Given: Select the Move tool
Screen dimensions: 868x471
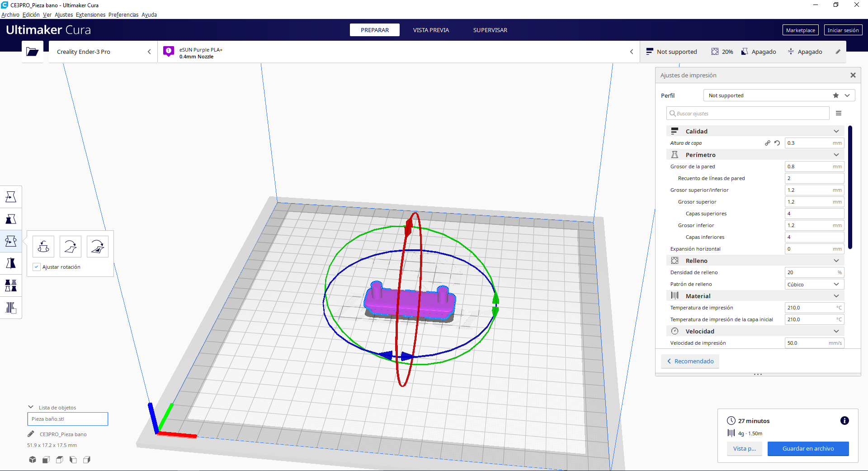Looking at the screenshot, I should pyautogui.click(x=11, y=197).
